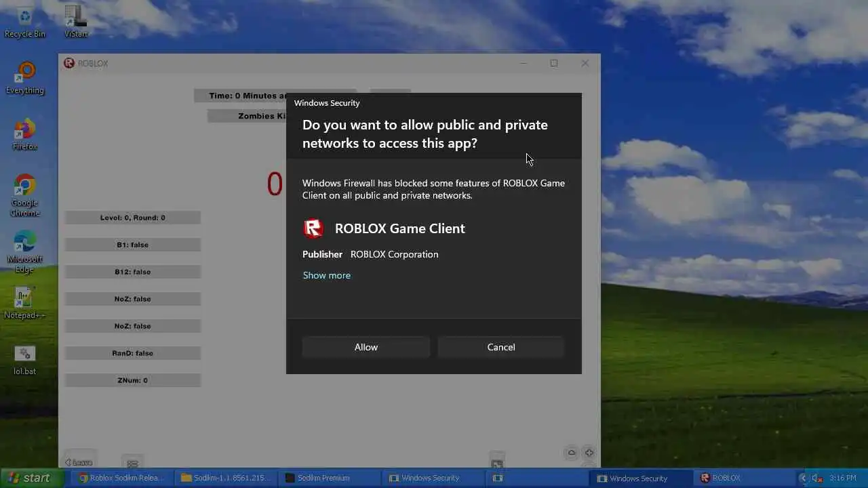Click the B1: false label

(133, 245)
